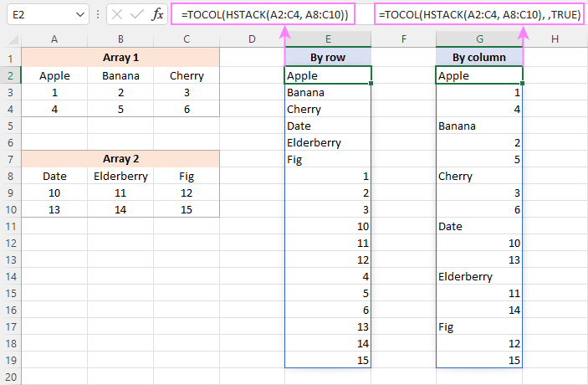
Task: Select cell C10 with value 15 in Array 2
Action: click(187, 210)
